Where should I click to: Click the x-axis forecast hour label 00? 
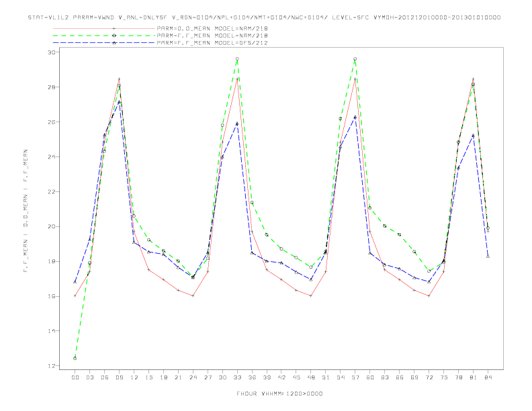[75, 377]
